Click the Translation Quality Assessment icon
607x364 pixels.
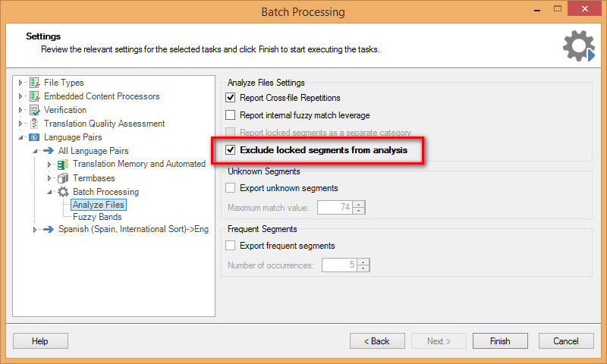coord(34,124)
